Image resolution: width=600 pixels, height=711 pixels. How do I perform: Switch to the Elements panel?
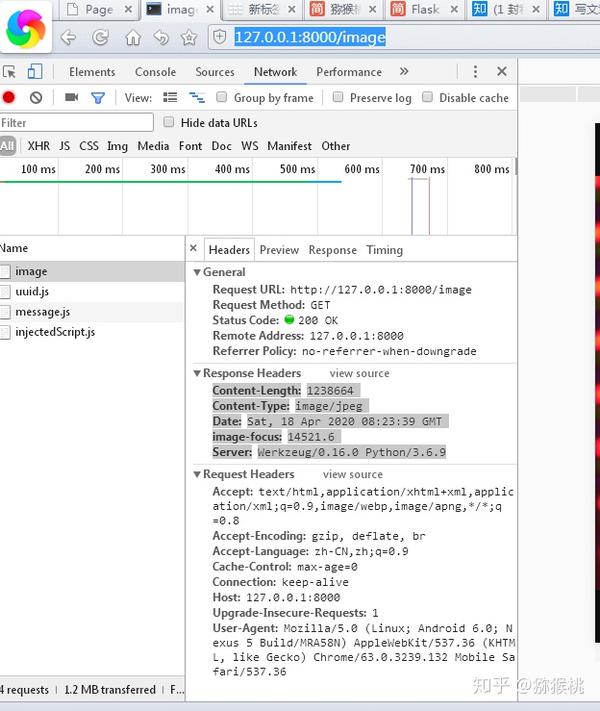[92, 72]
